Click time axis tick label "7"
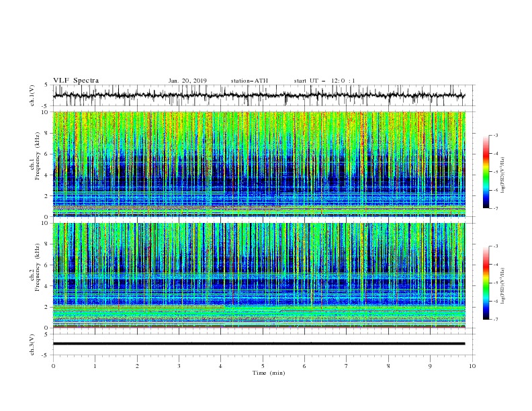 point(347,366)
